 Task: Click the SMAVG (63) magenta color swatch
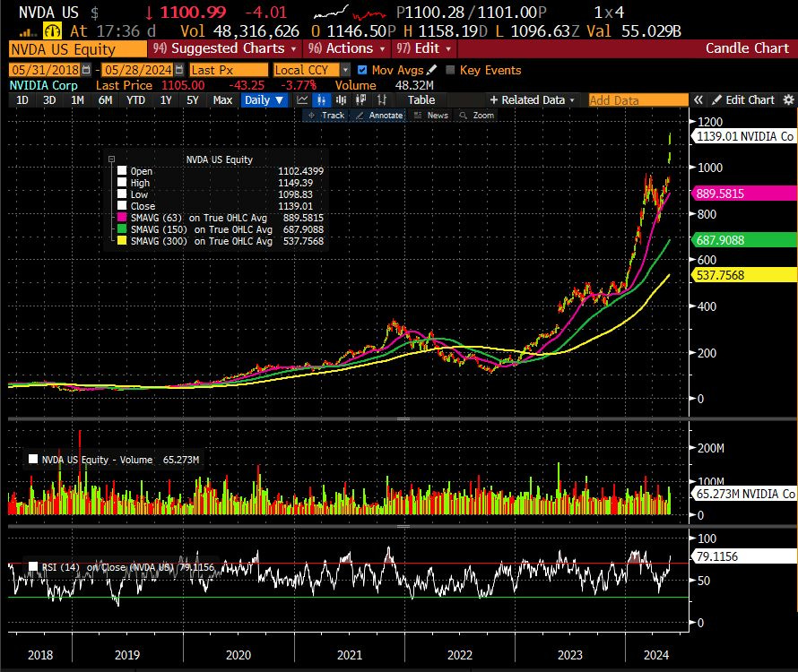122,217
